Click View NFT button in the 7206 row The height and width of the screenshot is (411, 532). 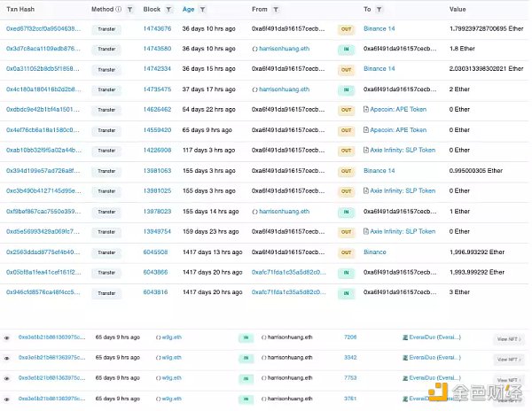(509, 339)
